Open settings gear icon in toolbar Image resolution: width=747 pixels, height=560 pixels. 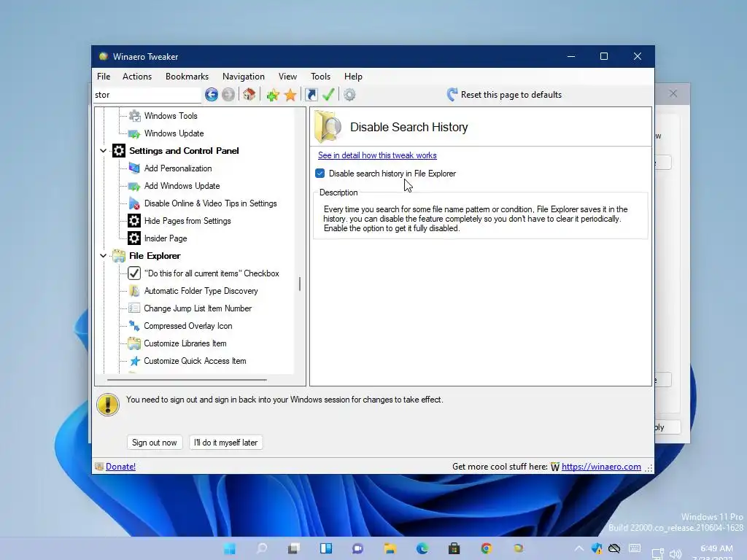point(349,95)
